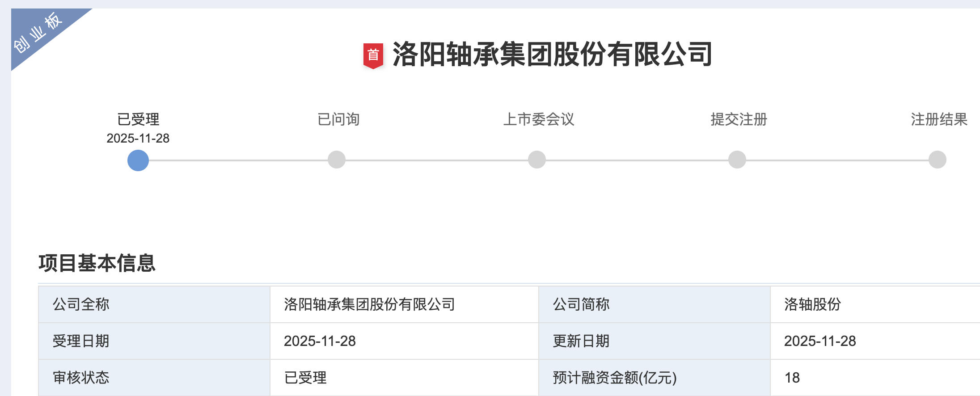Image resolution: width=980 pixels, height=396 pixels.
Task: Click the 已受理 stage label
Action: pos(138,119)
